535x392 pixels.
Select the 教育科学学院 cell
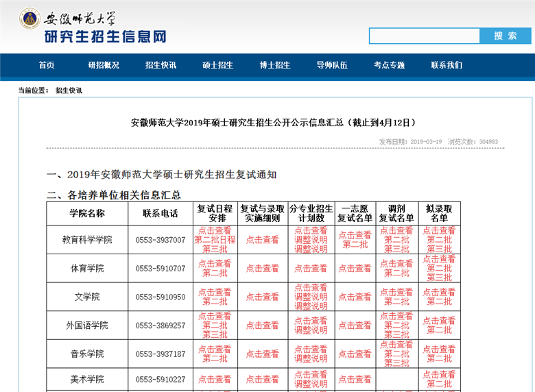pyautogui.click(x=87, y=240)
